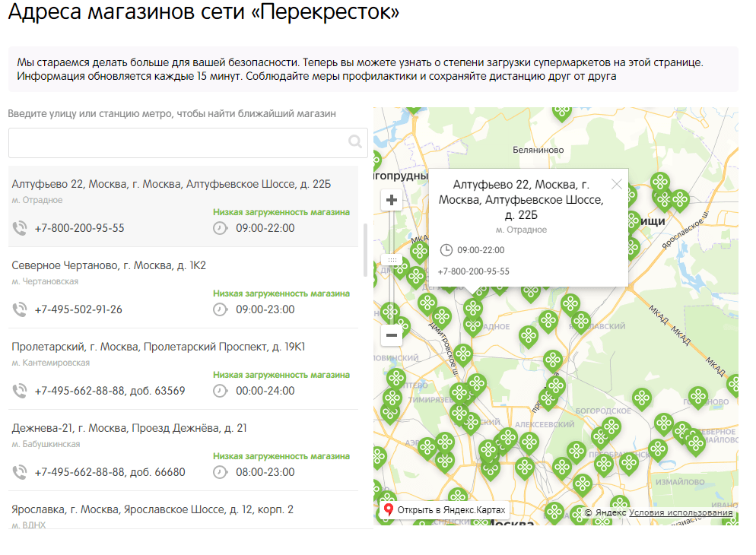This screenshot has height=555, width=756.
Task: Click phone number with доб. 66680
Action: [110, 472]
